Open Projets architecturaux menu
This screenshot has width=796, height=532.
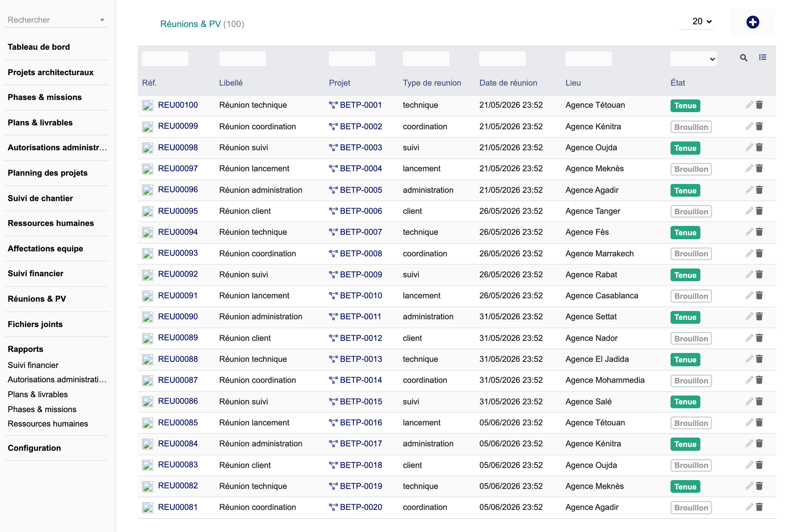pos(51,72)
